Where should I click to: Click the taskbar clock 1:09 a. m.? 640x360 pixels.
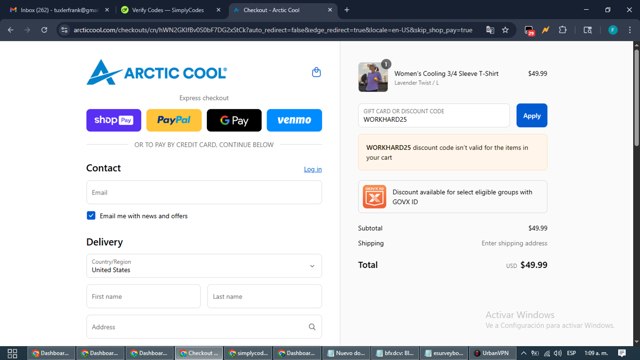pyautogui.click(x=596, y=353)
